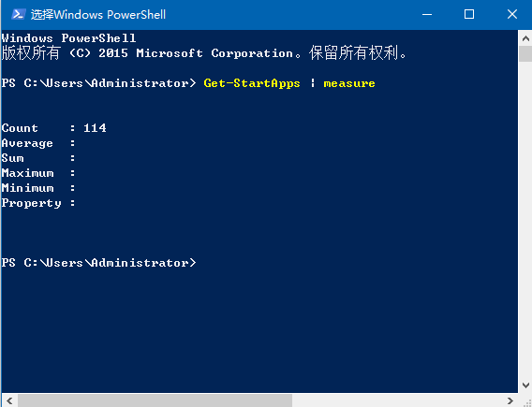Screen dimensions: 532x407
Task: Open the PowerShell icon system menu
Action: pyautogui.click(x=18, y=15)
